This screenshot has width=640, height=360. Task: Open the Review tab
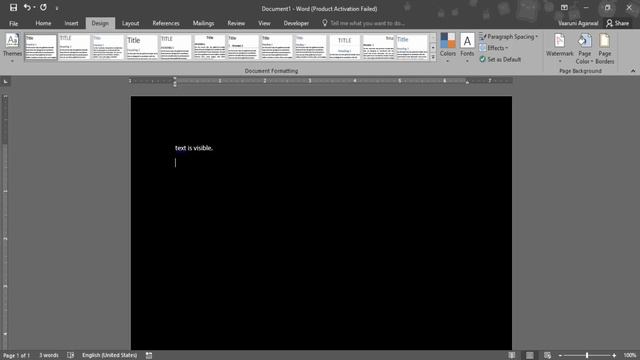236,23
